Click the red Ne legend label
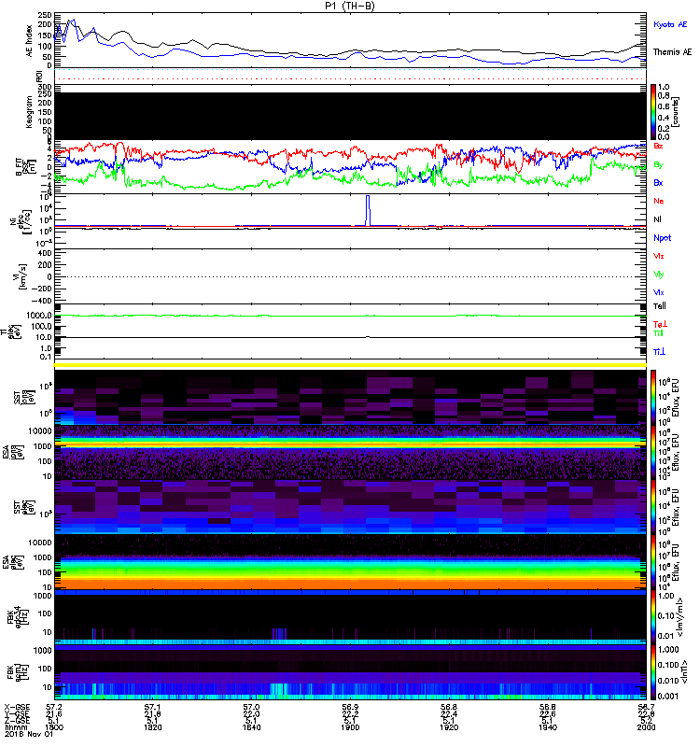 [659, 201]
